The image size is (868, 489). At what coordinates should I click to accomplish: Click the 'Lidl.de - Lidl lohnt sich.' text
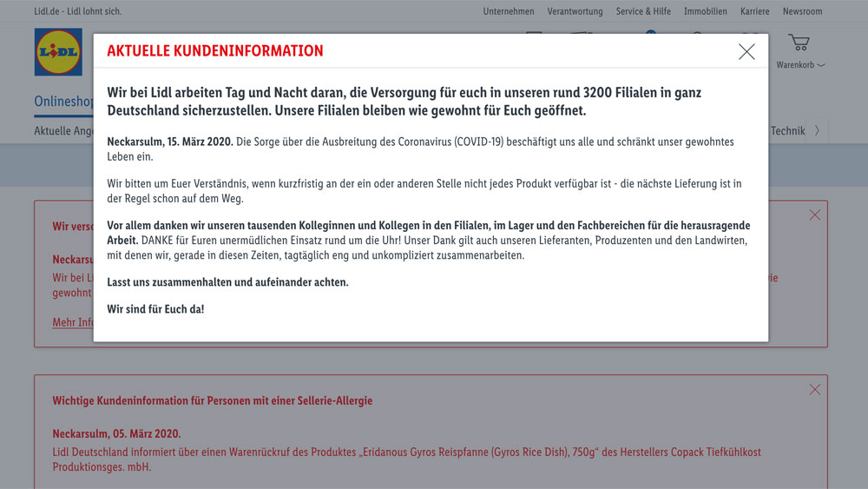pyautogui.click(x=78, y=11)
